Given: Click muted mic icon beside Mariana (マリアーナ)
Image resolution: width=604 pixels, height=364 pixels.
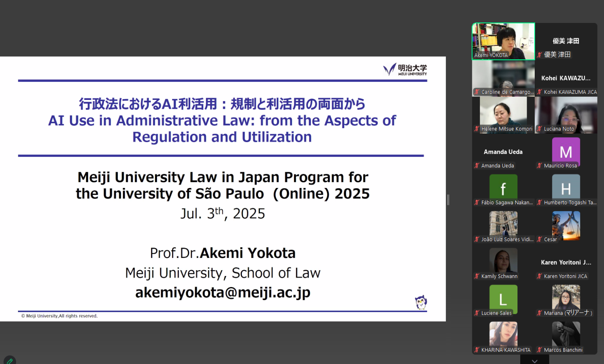Looking at the screenshot, I should point(540,313).
